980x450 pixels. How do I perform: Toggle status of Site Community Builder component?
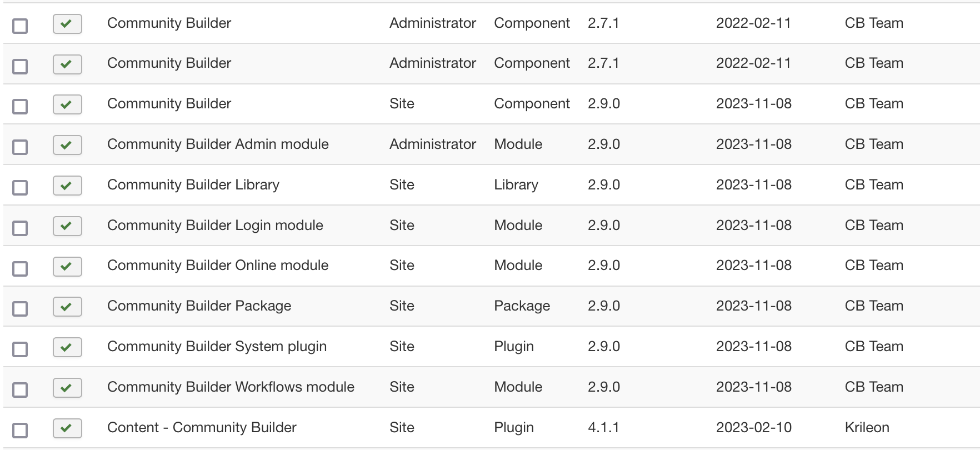(67, 104)
